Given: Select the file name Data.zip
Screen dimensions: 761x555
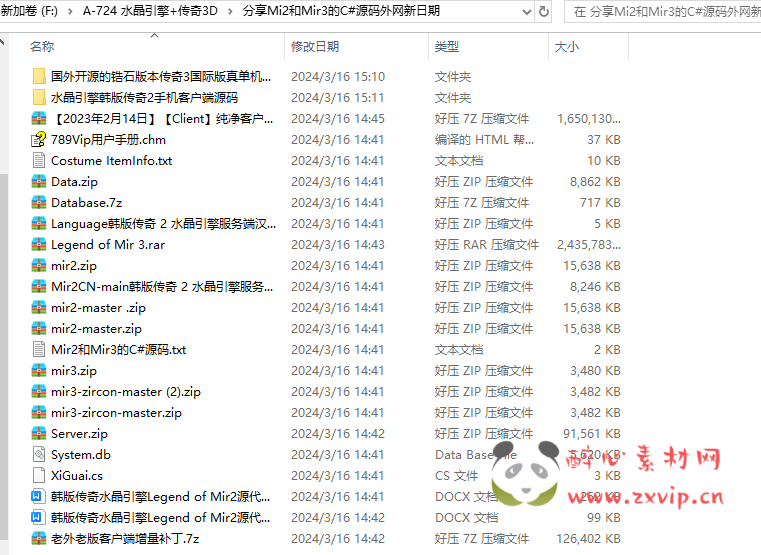Looking at the screenshot, I should coord(74,181).
